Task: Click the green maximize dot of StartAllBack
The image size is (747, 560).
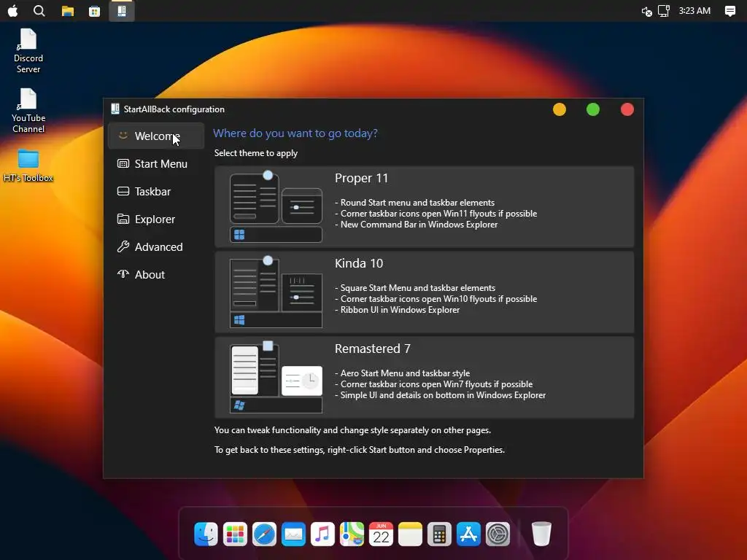Action: point(593,109)
